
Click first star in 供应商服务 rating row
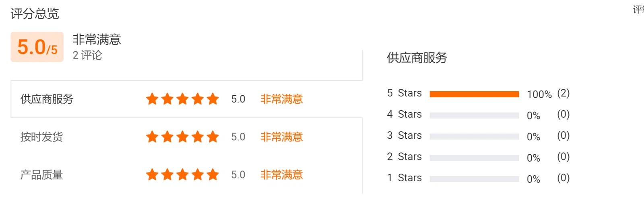(x=152, y=99)
